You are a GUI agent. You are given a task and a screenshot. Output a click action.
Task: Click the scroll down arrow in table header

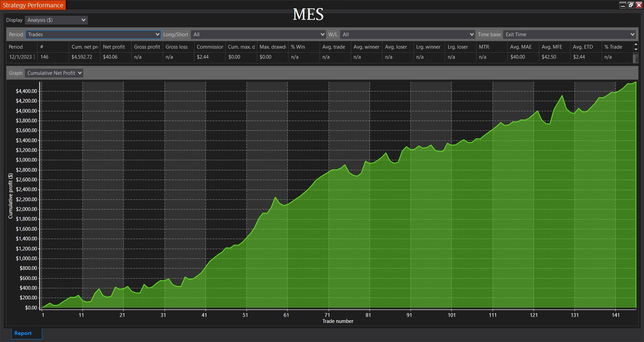tap(636, 49)
